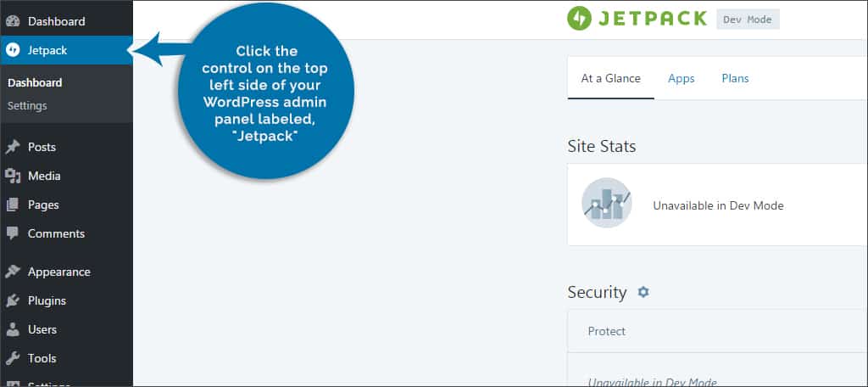This screenshot has height=387, width=868.
Task: Click the Pages icon in sidebar
Action: point(13,205)
